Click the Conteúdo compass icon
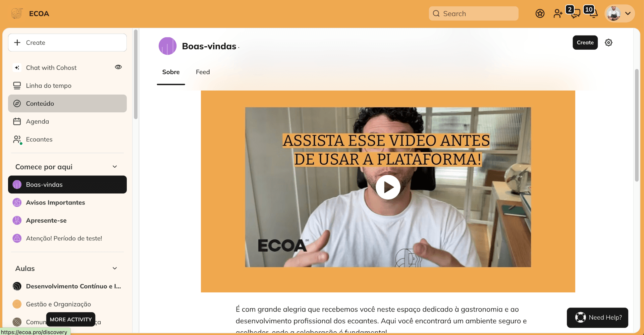644x335 pixels. tap(17, 104)
